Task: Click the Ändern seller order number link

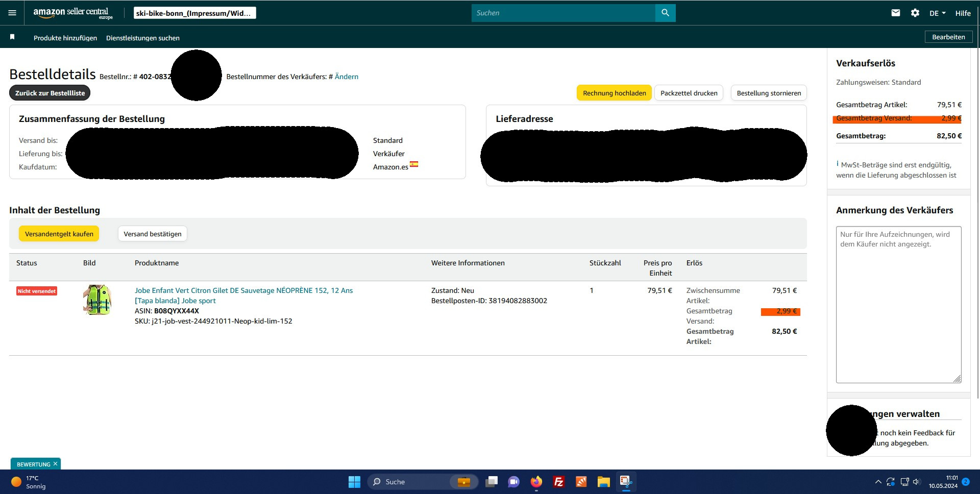Action: pos(347,77)
